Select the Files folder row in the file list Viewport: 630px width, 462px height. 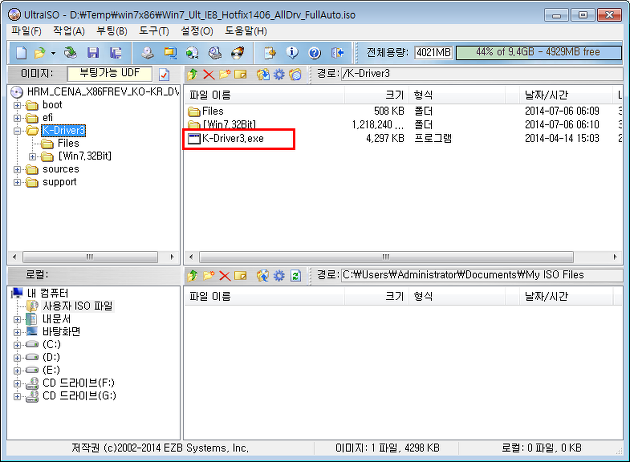click(213, 111)
